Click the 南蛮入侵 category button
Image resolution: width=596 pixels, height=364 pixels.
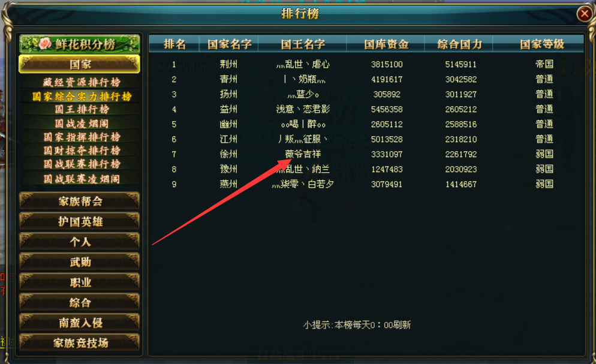click(x=80, y=323)
